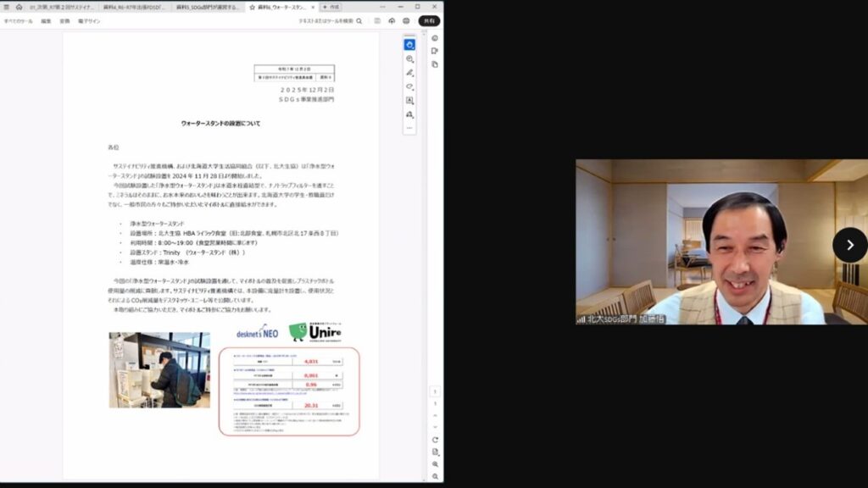The image size is (868, 488).
Task: Select the zoom tool in the quick toolbar
Action: pyautogui.click(x=409, y=58)
